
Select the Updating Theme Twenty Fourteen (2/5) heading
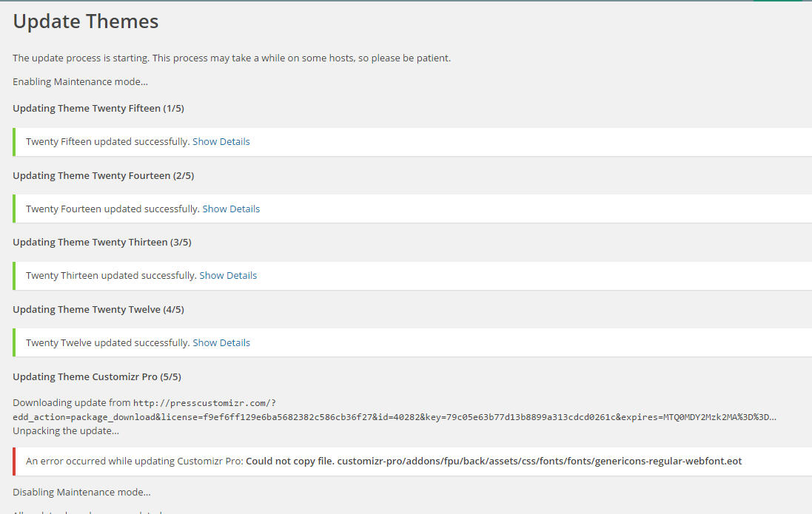103,175
